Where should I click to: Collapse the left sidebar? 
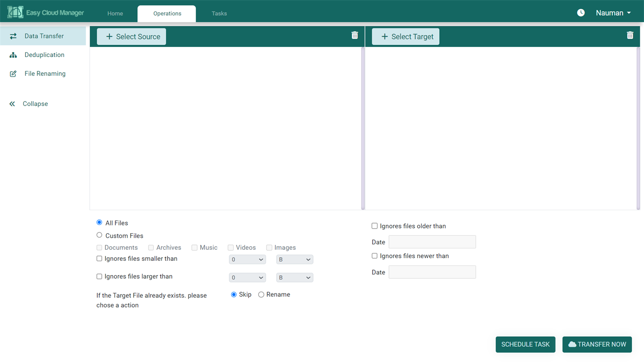12,103
